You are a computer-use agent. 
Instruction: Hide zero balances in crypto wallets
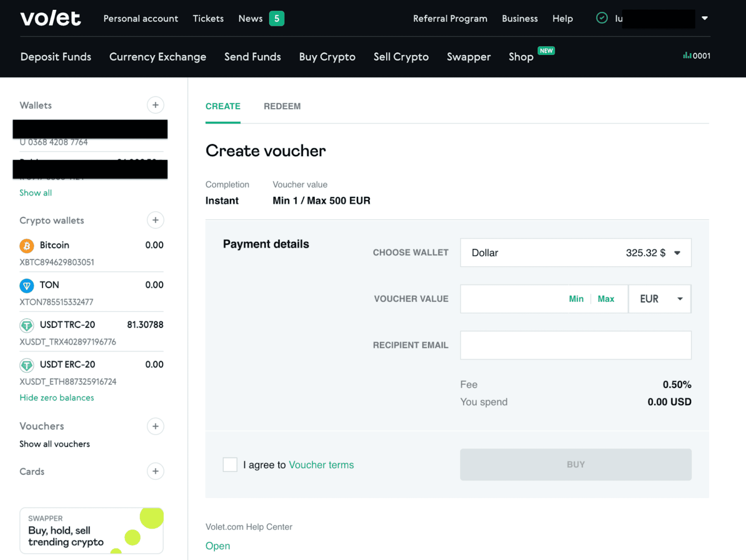(x=57, y=398)
